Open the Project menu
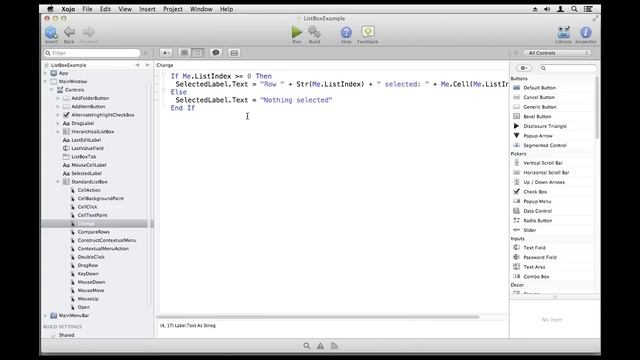The image size is (640, 360). tap(173, 9)
